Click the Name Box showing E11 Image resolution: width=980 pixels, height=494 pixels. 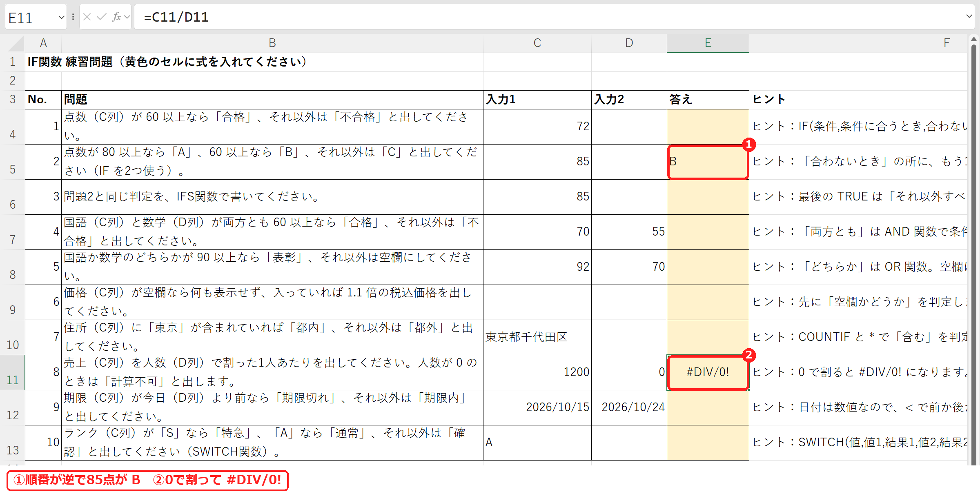31,17
